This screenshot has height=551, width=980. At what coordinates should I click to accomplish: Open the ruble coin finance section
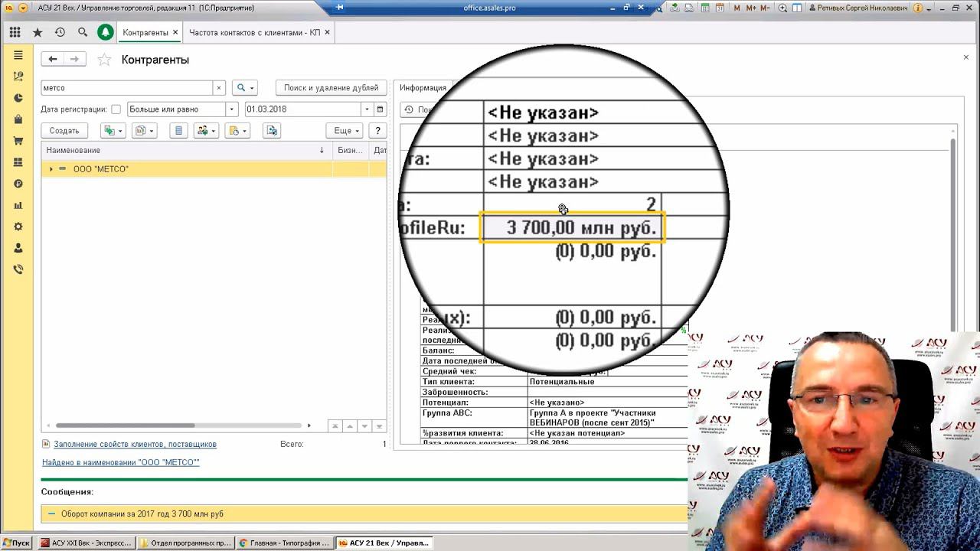pyautogui.click(x=18, y=184)
